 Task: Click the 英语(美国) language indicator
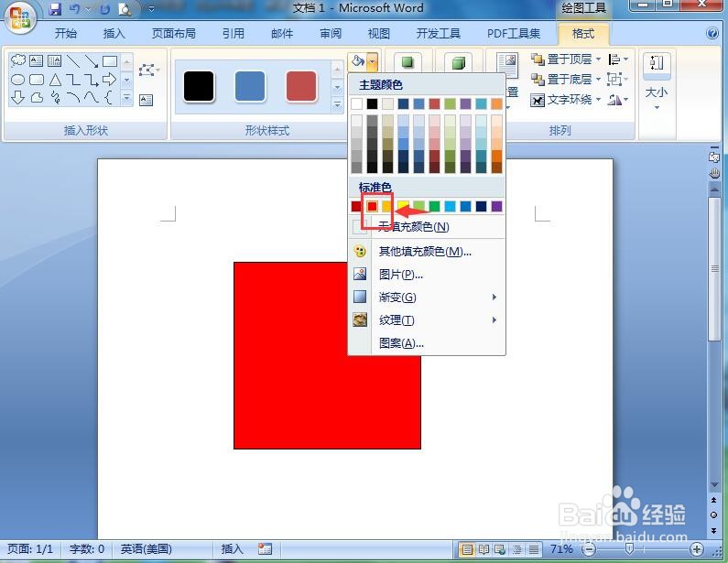click(147, 549)
